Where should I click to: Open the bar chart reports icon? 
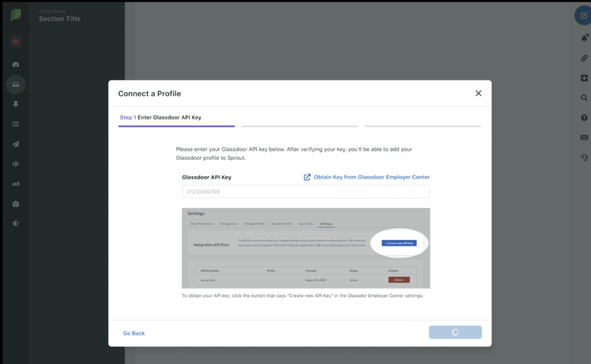pyautogui.click(x=16, y=184)
